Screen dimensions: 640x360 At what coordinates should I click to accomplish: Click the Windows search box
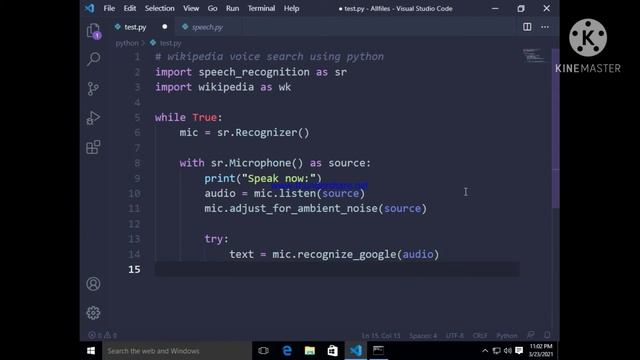click(177, 351)
